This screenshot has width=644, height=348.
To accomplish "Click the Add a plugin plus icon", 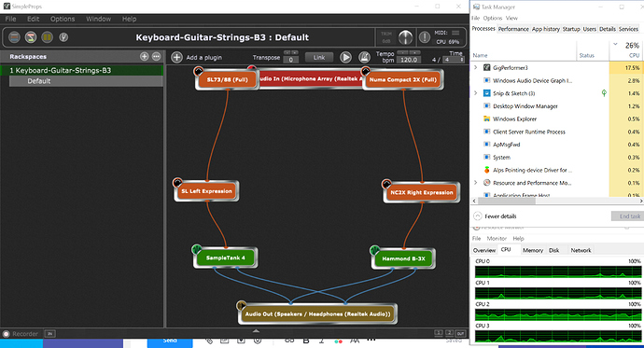I will coord(176,58).
